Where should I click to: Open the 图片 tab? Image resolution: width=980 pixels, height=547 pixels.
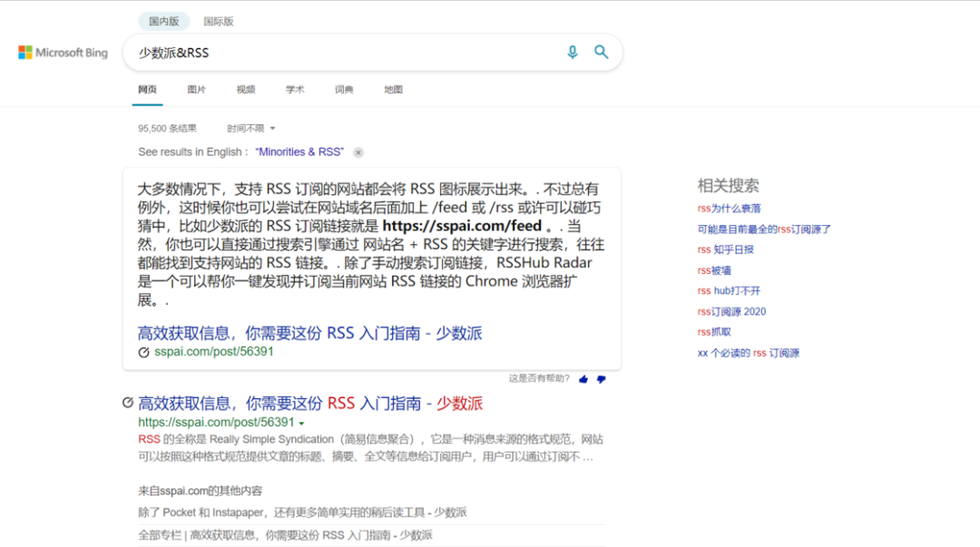tap(196, 90)
